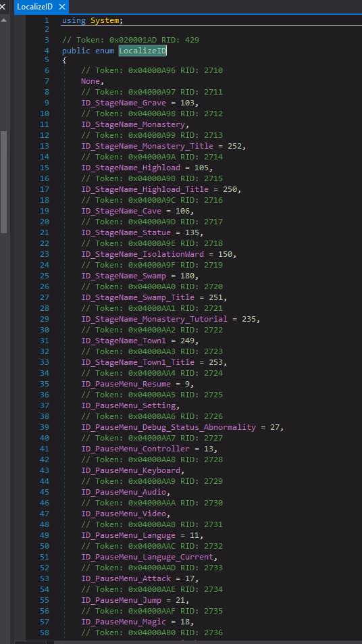The height and width of the screenshot is (644, 362).
Task: Click the ID_StageName_Town1_Title identifier
Action: click(138, 362)
